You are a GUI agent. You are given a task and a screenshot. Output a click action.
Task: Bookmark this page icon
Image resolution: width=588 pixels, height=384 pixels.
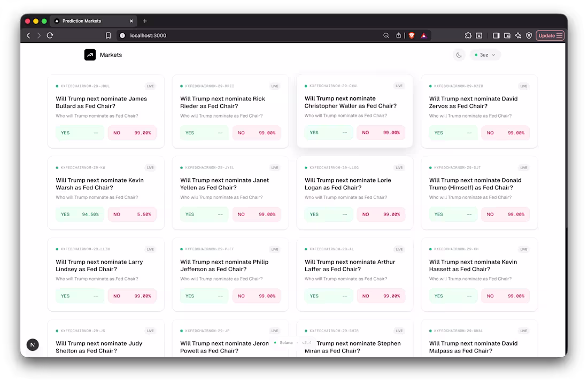coord(108,35)
